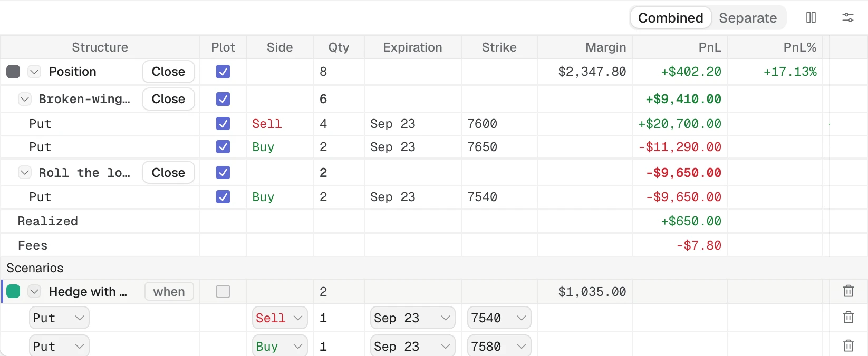Open the Buy side dropdown of scenario leg
The width and height of the screenshot is (868, 356).
(x=279, y=346)
